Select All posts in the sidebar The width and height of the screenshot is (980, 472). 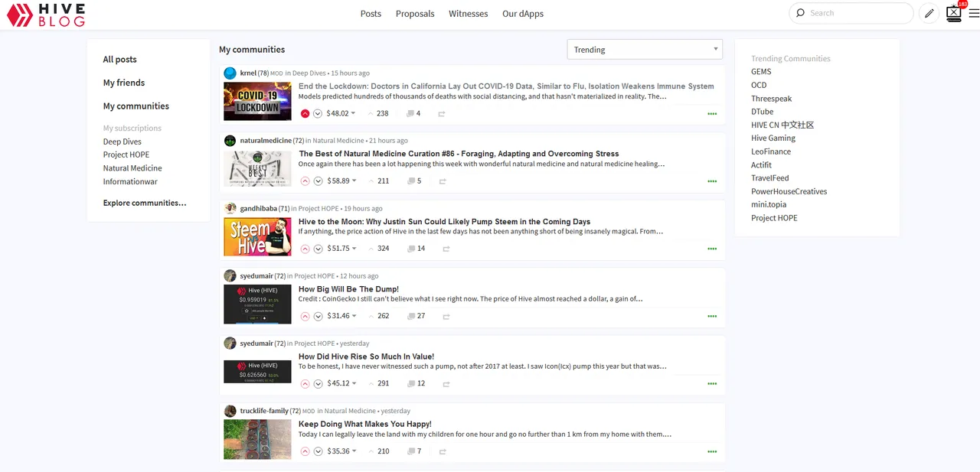(x=120, y=60)
